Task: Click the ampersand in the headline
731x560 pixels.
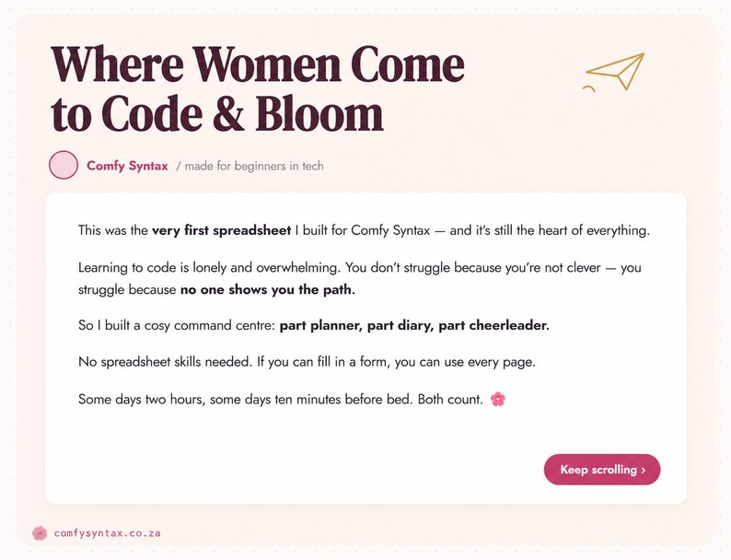Action: [x=229, y=113]
